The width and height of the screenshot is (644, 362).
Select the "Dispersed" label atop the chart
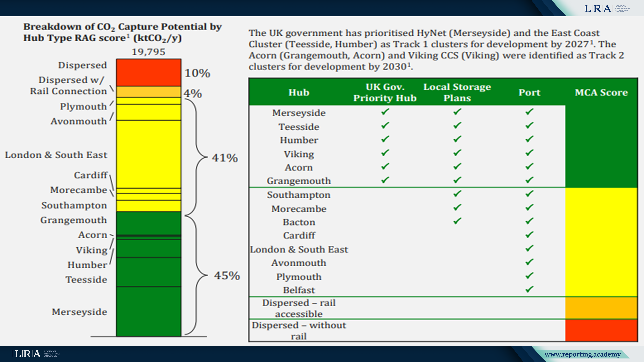(x=83, y=65)
